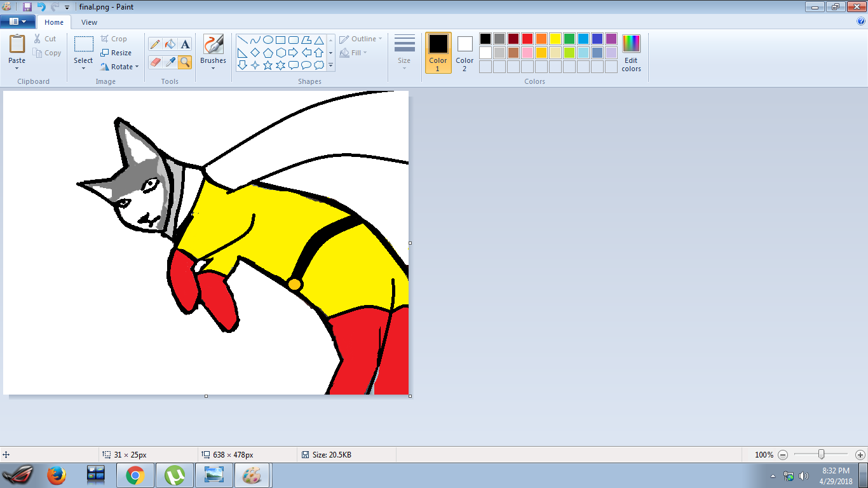868x488 pixels.
Task: Choose the Cloud callout shape
Action: point(319,65)
